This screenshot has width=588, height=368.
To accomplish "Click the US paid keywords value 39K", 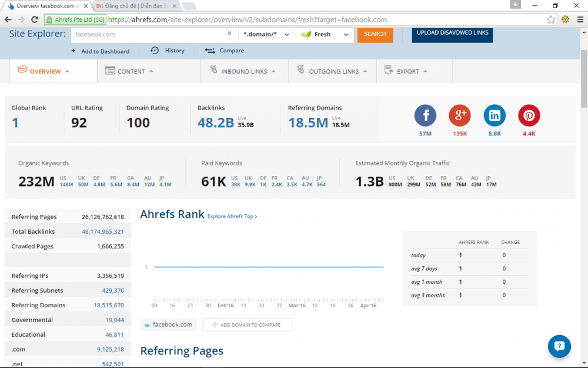I will click(x=236, y=184).
